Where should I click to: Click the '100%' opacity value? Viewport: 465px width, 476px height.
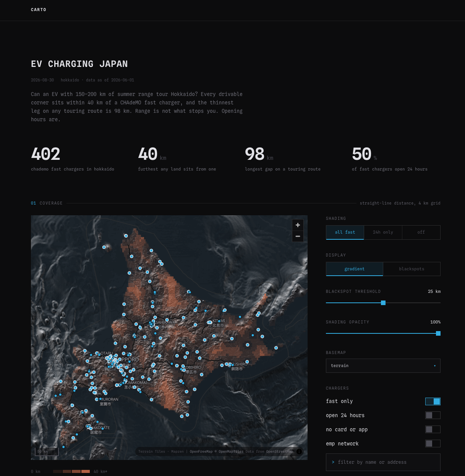click(x=435, y=322)
